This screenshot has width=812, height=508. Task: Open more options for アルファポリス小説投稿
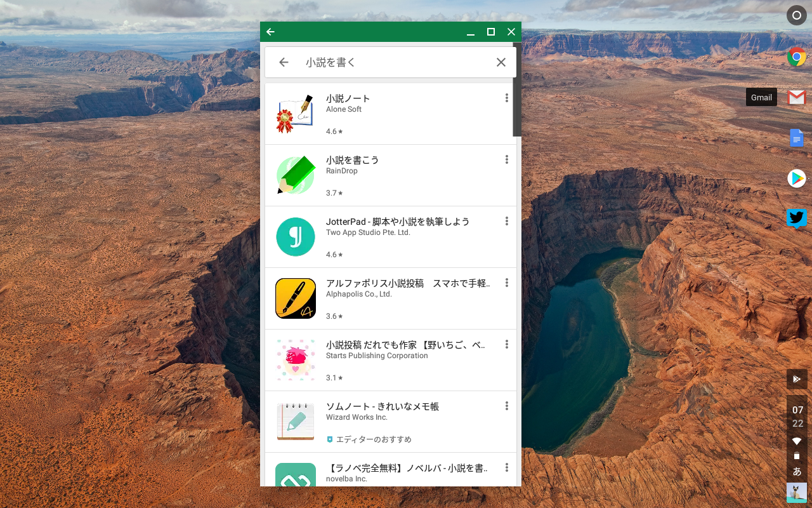pos(506,283)
